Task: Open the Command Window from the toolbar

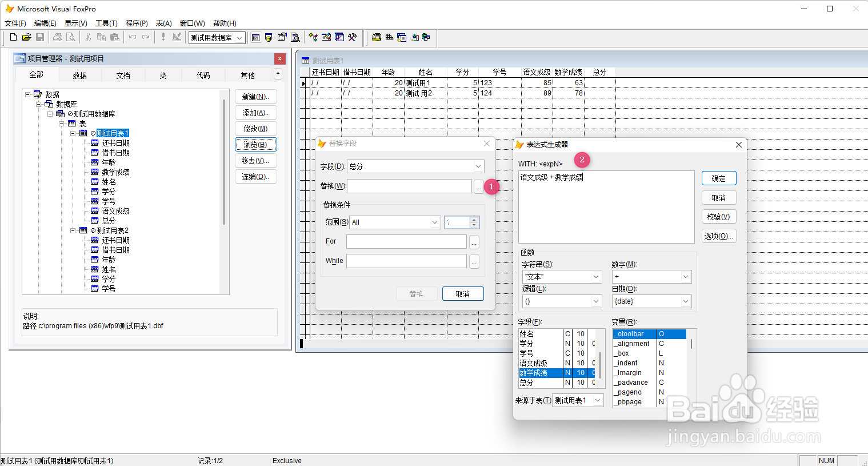Action: point(255,37)
